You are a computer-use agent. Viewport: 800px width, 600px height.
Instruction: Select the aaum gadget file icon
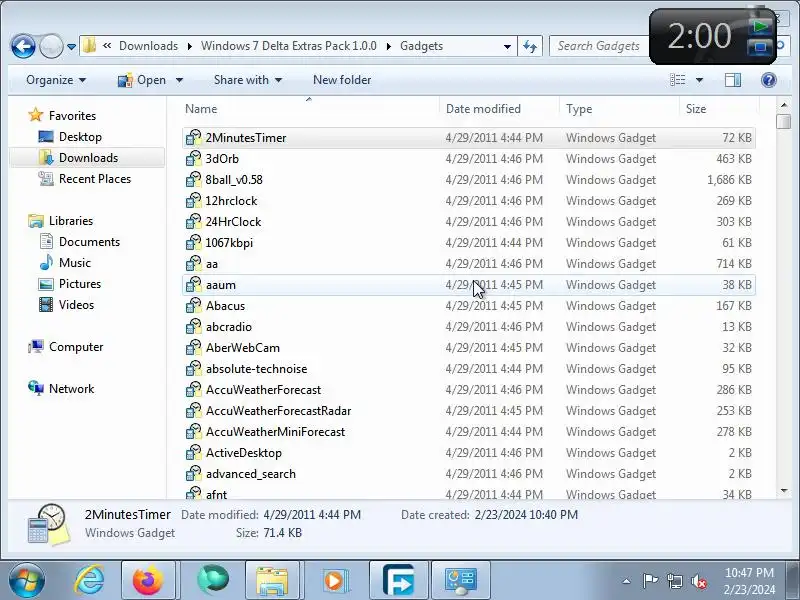[193, 285]
